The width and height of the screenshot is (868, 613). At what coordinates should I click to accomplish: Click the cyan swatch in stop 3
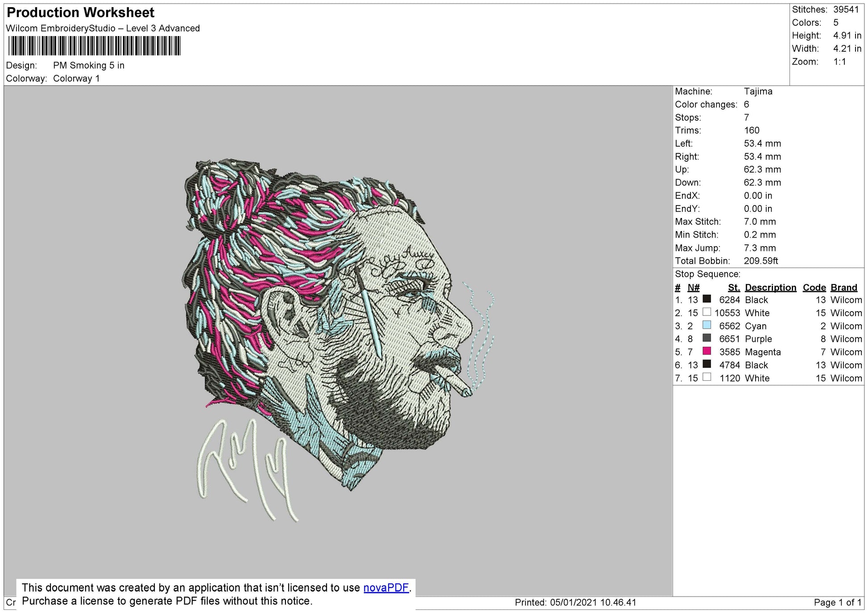coord(707,325)
